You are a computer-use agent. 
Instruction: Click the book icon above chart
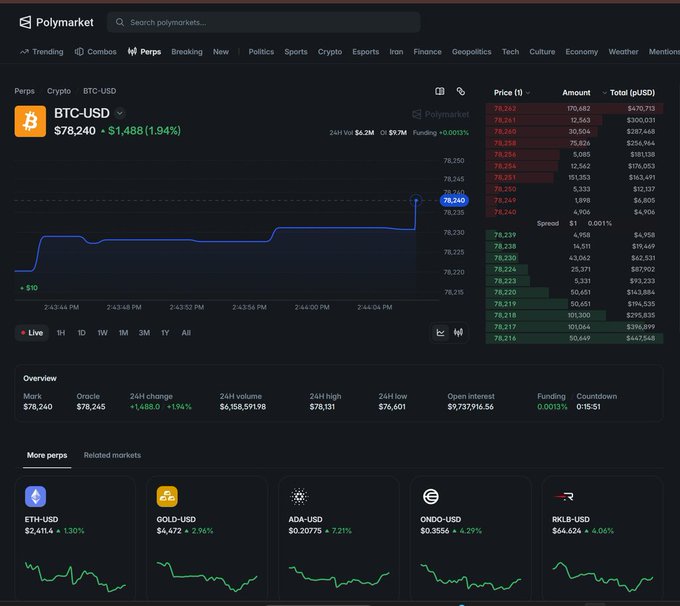click(440, 91)
